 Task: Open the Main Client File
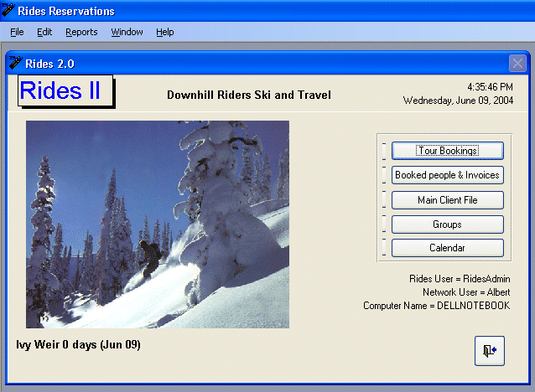click(x=447, y=199)
